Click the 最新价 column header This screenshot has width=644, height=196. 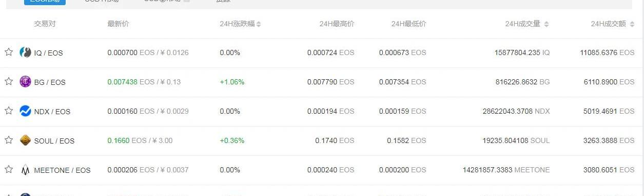[x=118, y=24]
